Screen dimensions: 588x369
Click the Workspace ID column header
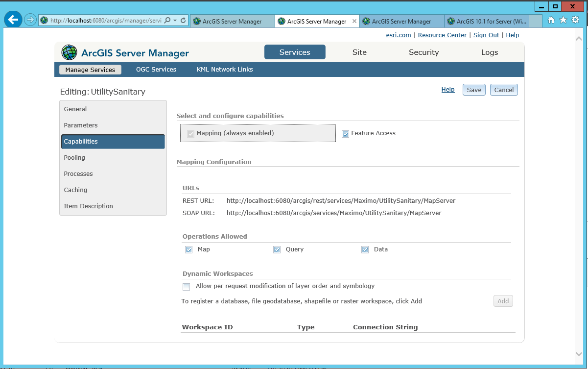pyautogui.click(x=208, y=327)
